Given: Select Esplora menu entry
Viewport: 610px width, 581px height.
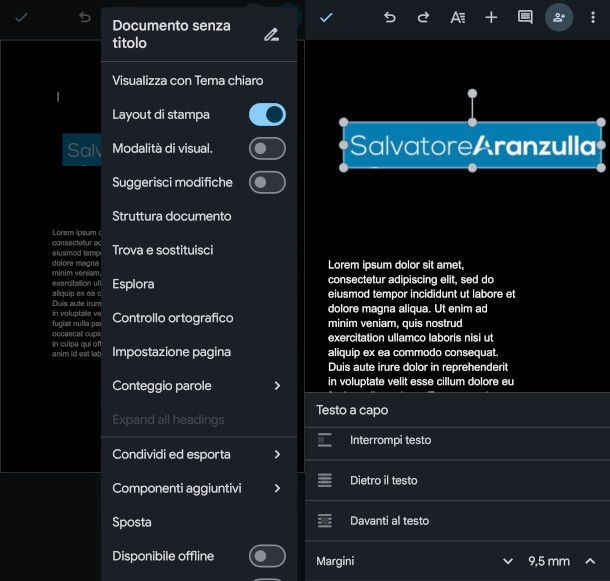Looking at the screenshot, I should 133,284.
